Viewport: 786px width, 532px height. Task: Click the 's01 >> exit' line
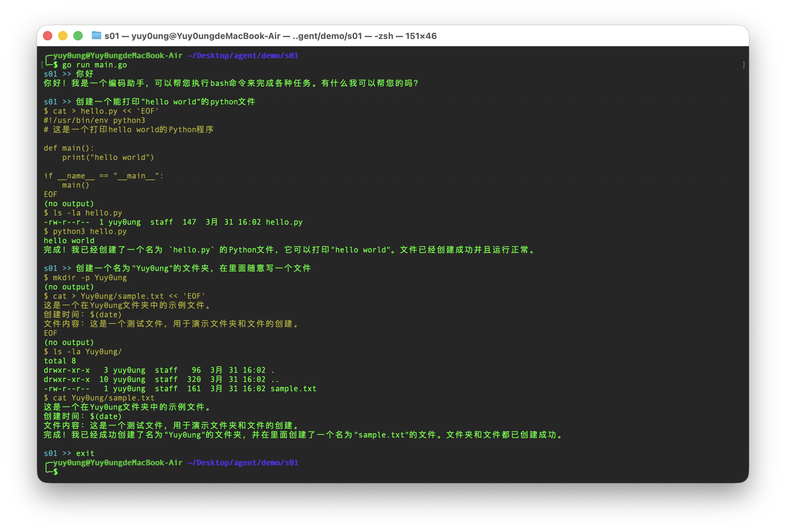pyautogui.click(x=69, y=453)
